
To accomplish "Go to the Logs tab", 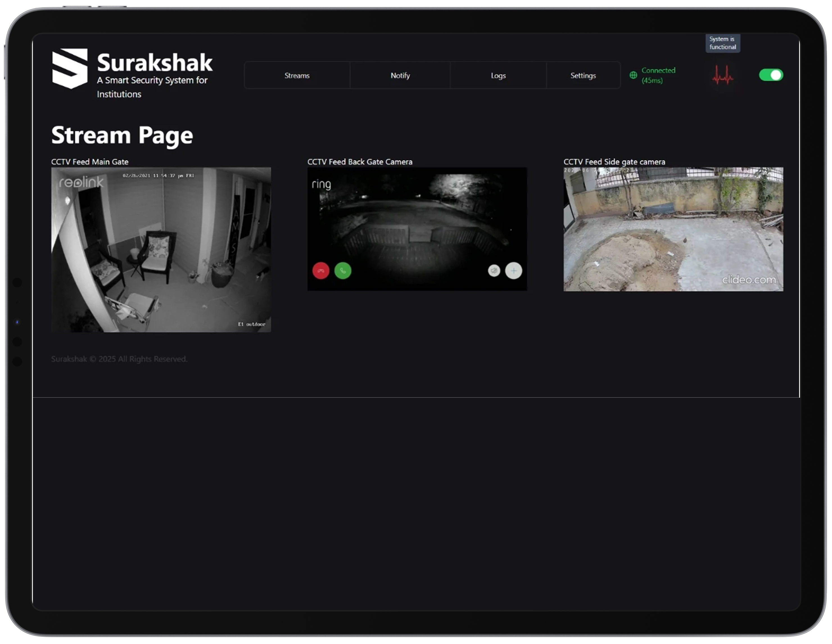I will [498, 75].
